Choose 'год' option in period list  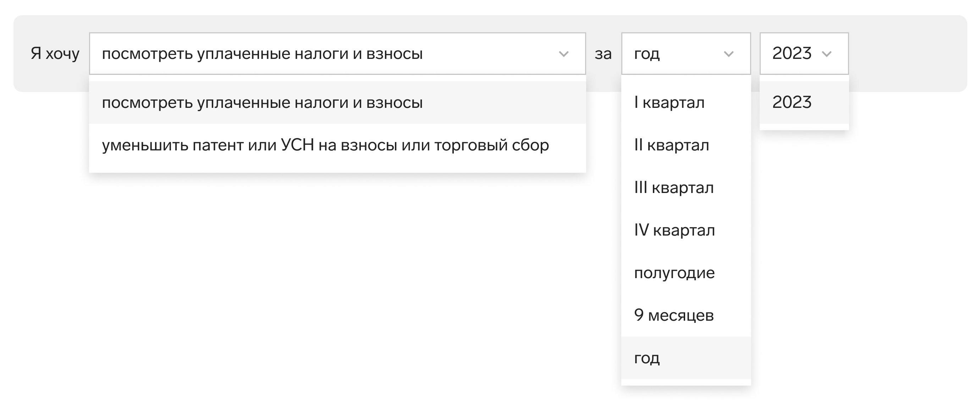(686, 358)
